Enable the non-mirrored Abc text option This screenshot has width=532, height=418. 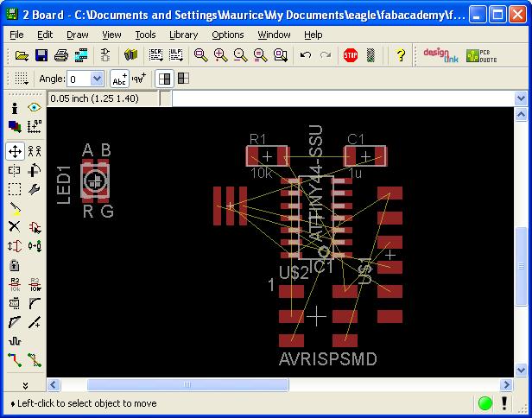(119, 79)
